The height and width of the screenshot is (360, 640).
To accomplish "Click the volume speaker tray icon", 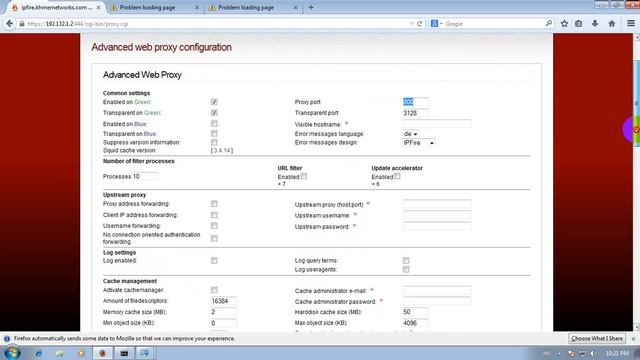I will (592, 353).
